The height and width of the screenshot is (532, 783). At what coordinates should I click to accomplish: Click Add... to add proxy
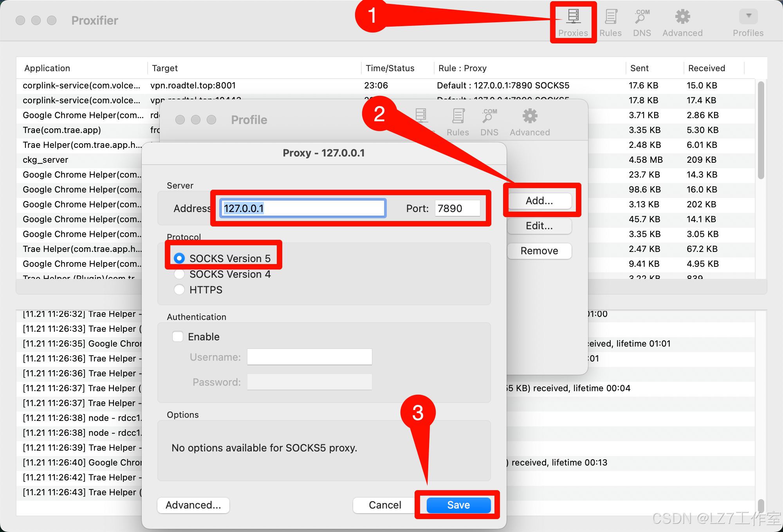tap(539, 201)
